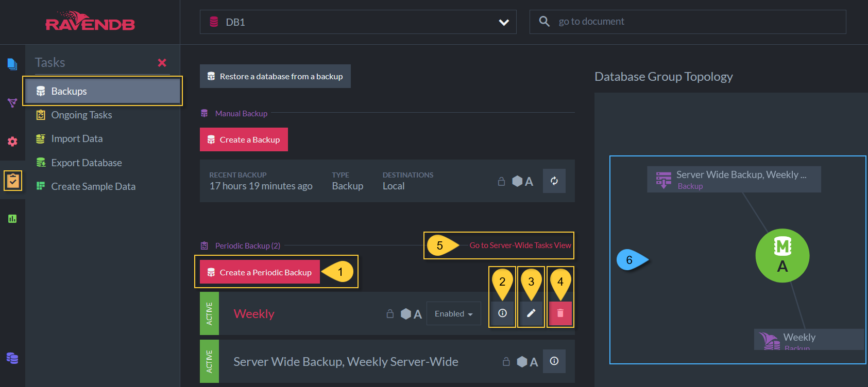
Task: Click ACTIVE status label on Weekly task
Action: pyautogui.click(x=209, y=314)
